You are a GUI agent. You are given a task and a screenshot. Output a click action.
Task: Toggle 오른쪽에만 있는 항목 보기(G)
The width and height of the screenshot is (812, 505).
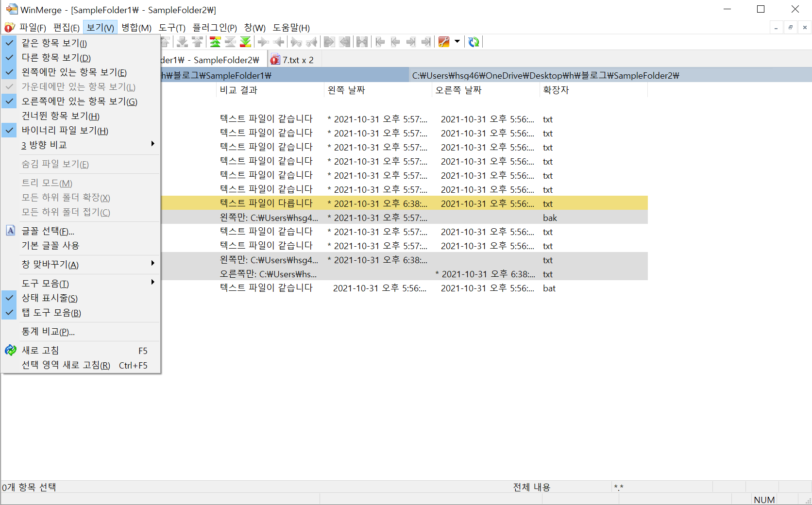click(81, 101)
